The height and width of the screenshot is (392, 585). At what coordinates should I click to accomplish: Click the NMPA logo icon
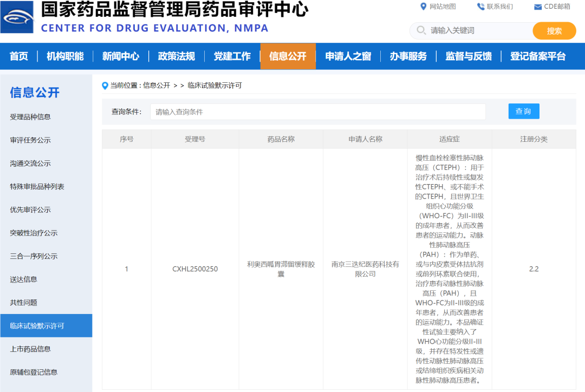tap(17, 17)
